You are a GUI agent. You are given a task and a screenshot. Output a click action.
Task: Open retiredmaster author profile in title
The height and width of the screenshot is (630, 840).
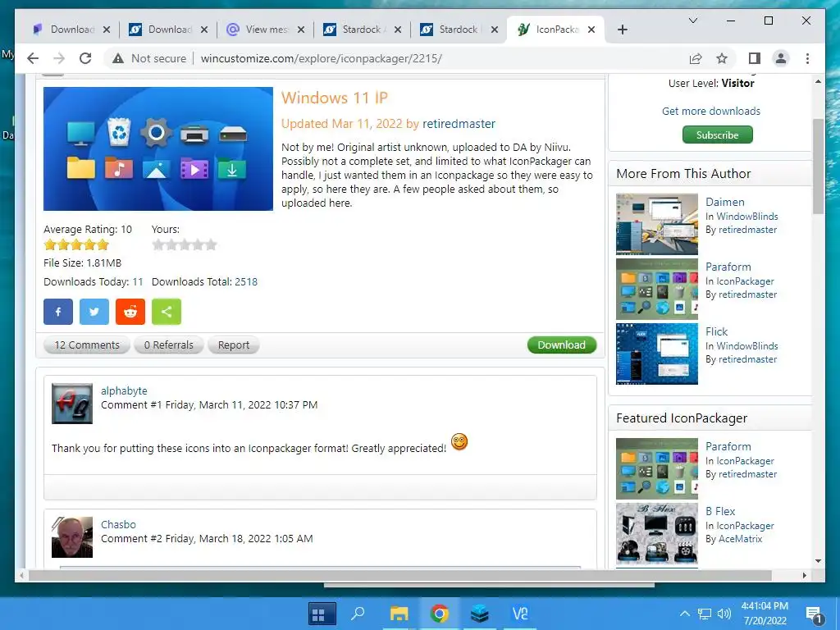[459, 124]
